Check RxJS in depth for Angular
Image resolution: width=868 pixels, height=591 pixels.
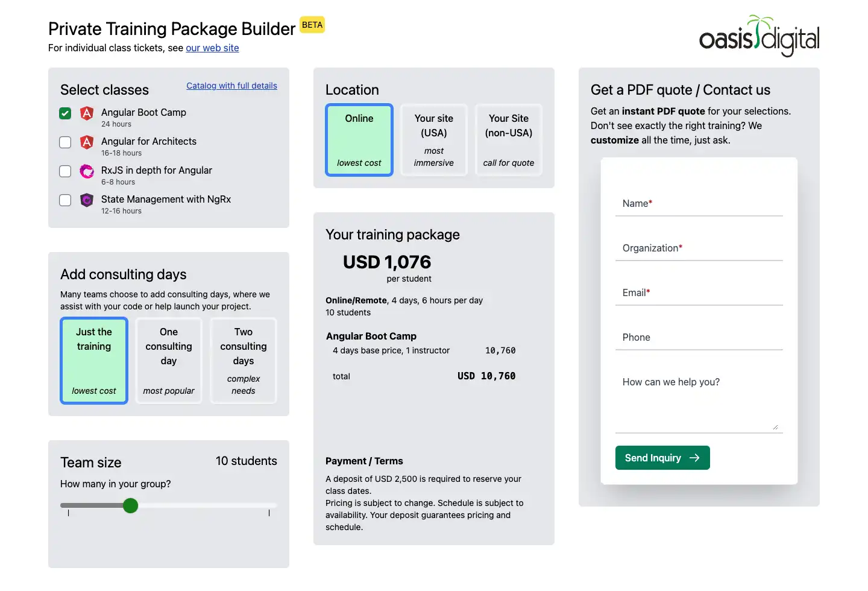click(64, 171)
